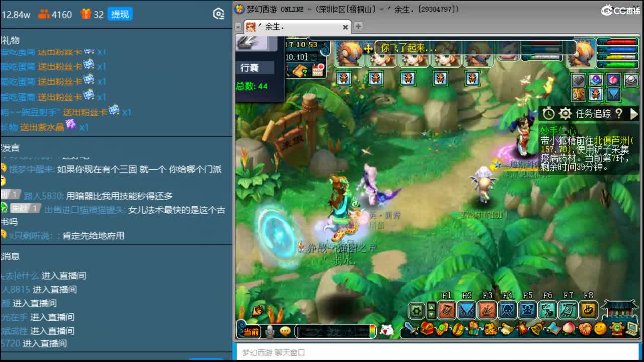Click the 北俱芦洲 location link
Viewport: 644px width, 362px height.
click(612, 141)
